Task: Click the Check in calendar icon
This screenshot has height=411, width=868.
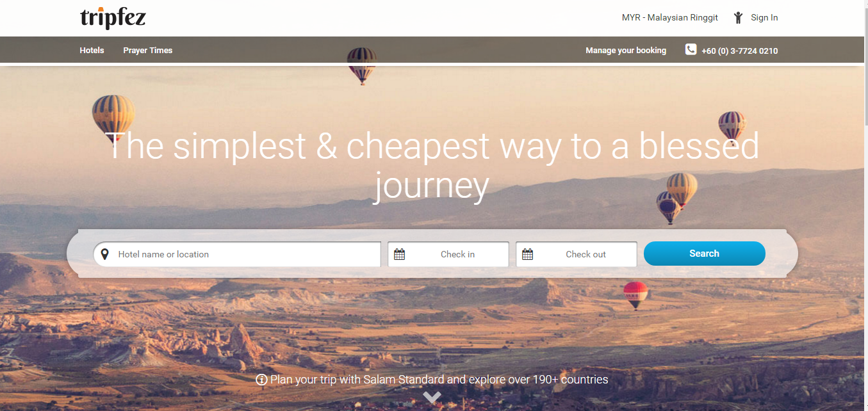Action: pyautogui.click(x=399, y=254)
